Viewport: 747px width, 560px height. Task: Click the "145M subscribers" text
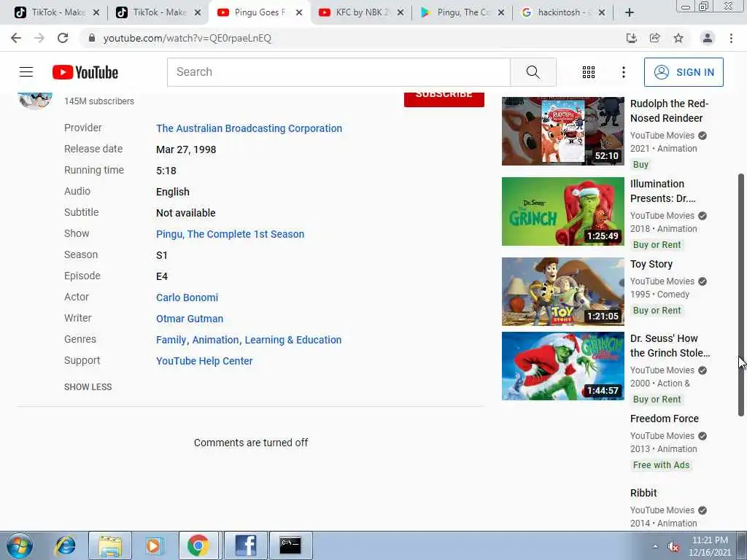[x=99, y=101]
